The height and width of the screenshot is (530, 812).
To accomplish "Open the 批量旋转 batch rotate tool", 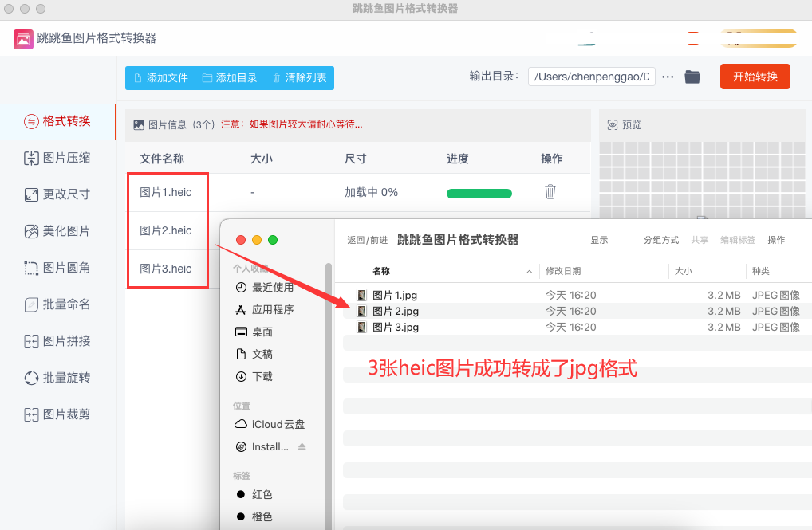I will [57, 378].
